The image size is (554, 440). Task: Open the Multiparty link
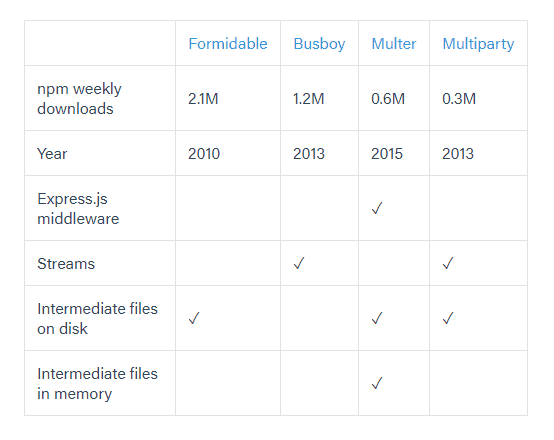coord(478,44)
